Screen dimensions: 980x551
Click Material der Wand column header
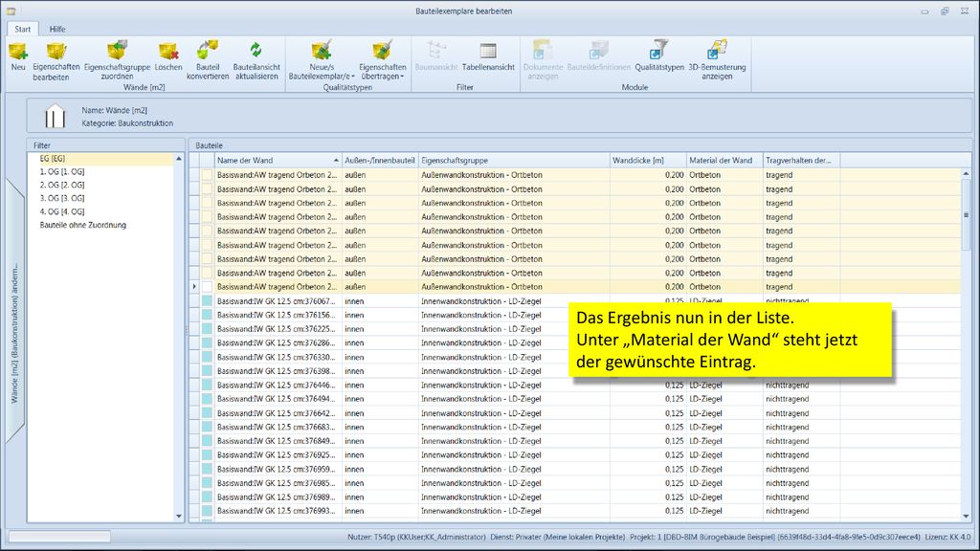tap(724, 161)
